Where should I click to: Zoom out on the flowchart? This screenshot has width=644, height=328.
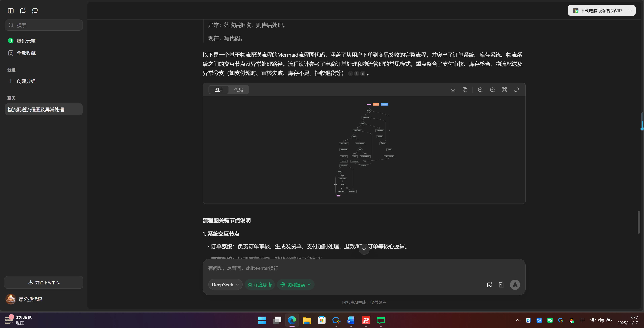tap(492, 89)
